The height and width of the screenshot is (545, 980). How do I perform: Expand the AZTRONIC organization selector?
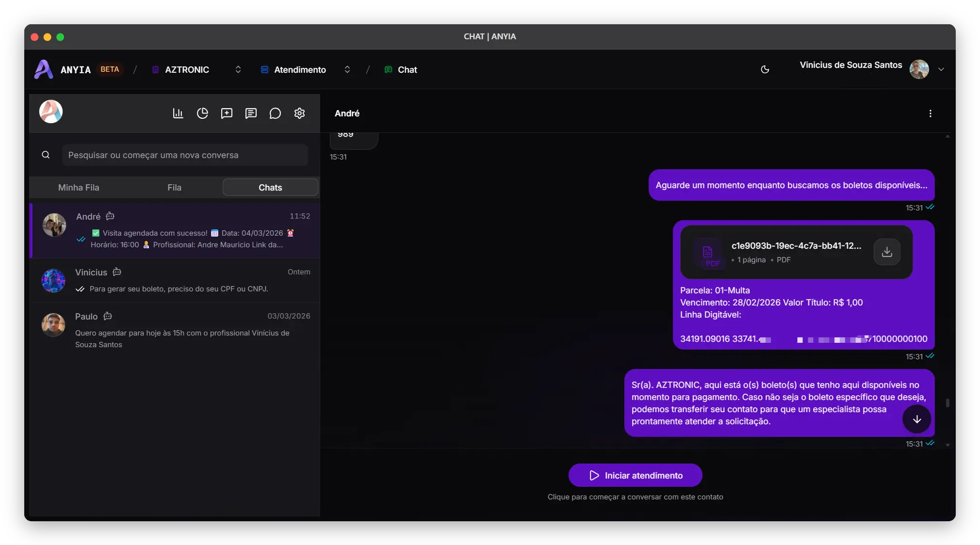point(237,69)
